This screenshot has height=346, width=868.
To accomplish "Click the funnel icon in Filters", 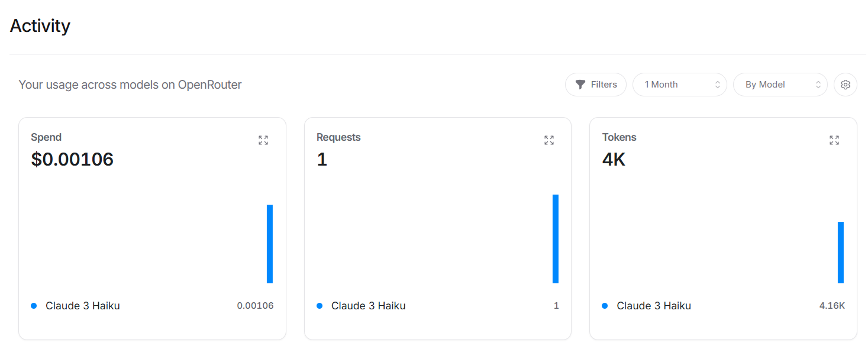I will (580, 85).
